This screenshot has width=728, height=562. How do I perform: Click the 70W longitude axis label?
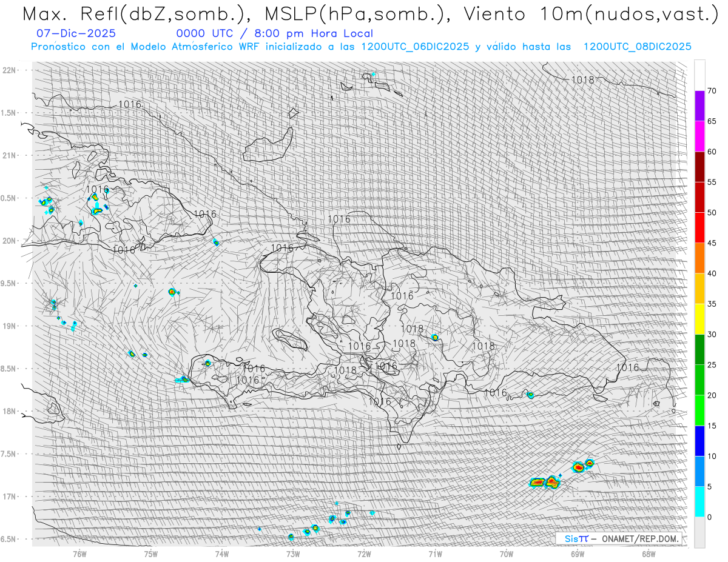point(507,554)
